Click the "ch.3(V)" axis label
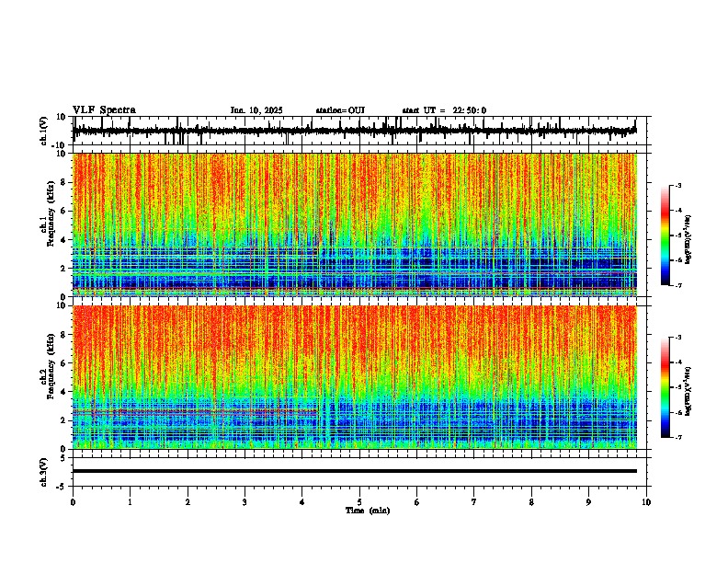 (x=44, y=472)
